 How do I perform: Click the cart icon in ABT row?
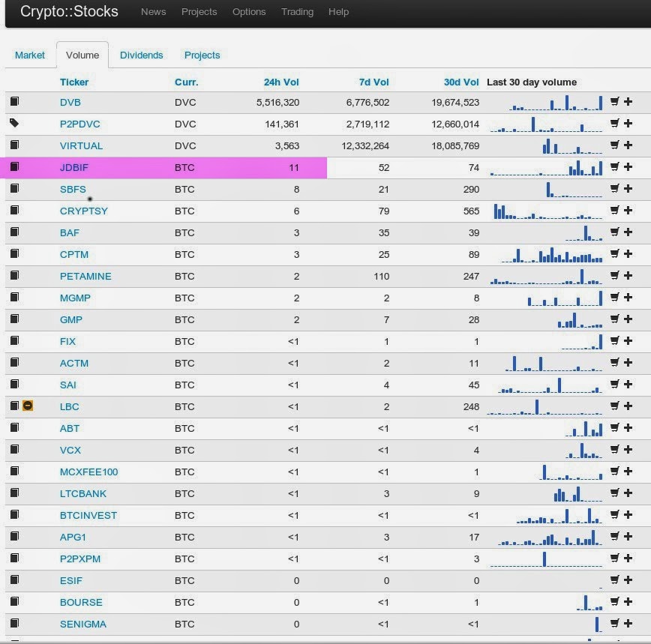click(x=614, y=427)
